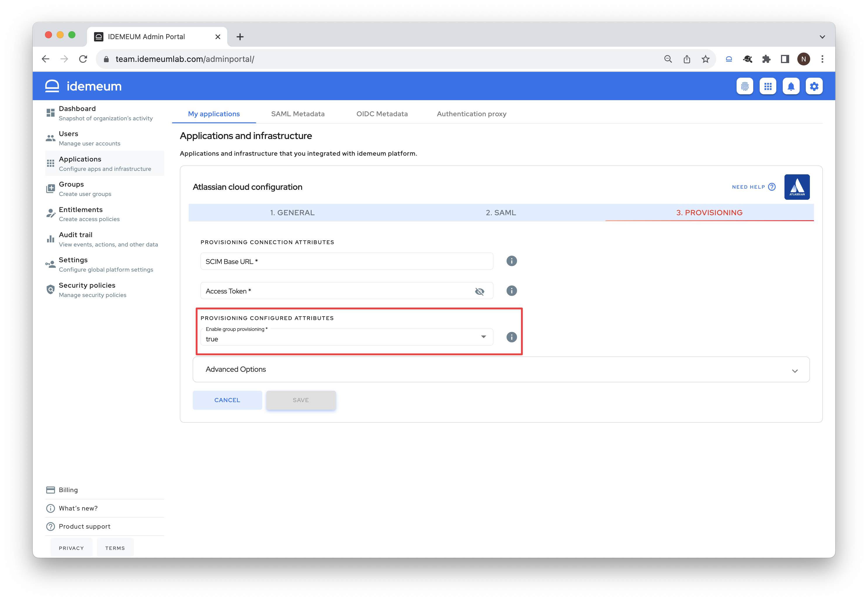Switch to OIDC Metadata tab
The image size is (868, 601).
coord(382,114)
